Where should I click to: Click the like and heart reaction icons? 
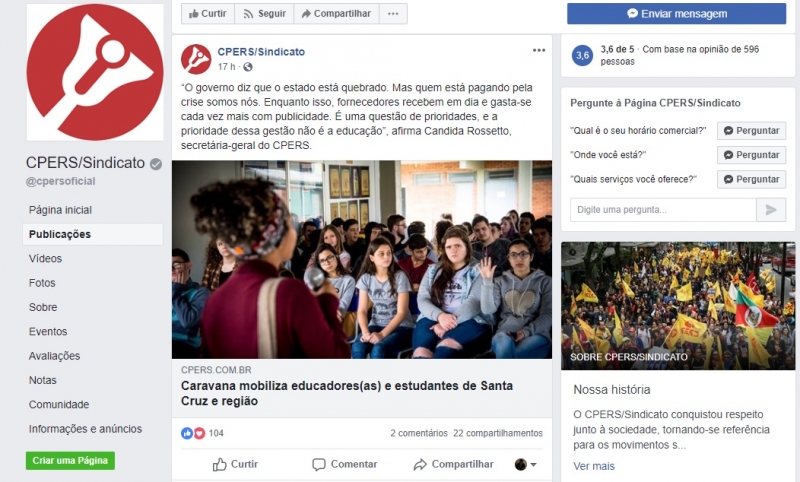pos(193,433)
